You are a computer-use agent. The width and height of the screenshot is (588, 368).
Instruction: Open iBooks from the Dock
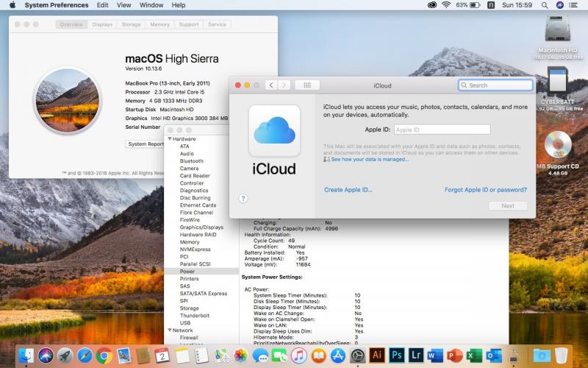point(318,355)
